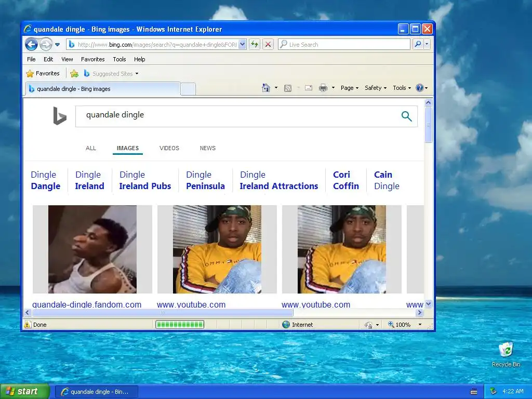
Task: Click the vertical scrollbar down arrow
Action: tap(428, 303)
